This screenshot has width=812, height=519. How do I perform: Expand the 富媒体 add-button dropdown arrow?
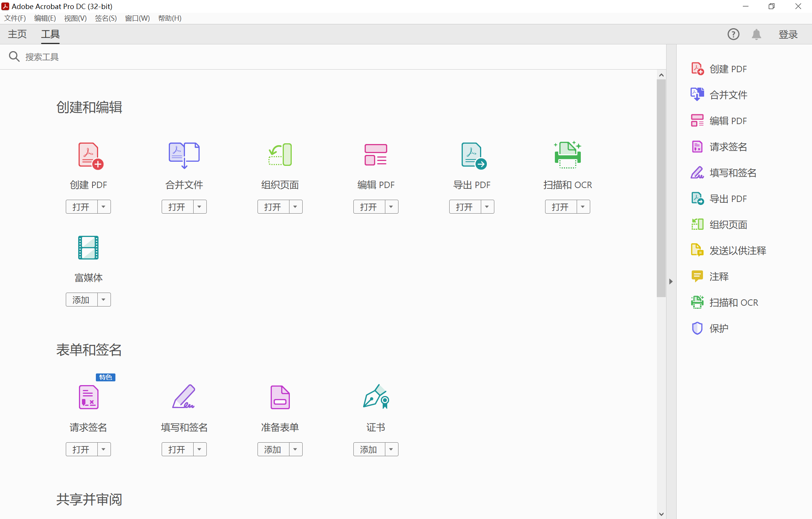tap(104, 300)
